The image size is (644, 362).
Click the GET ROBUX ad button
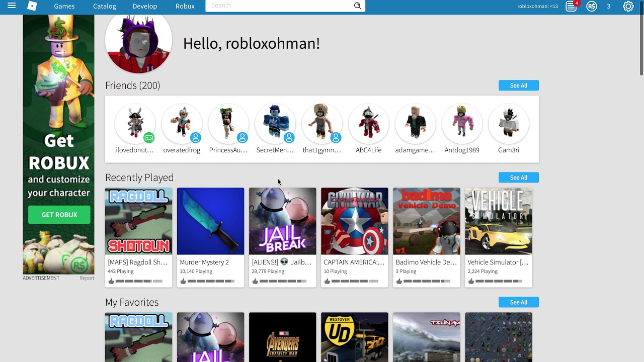coord(59,215)
